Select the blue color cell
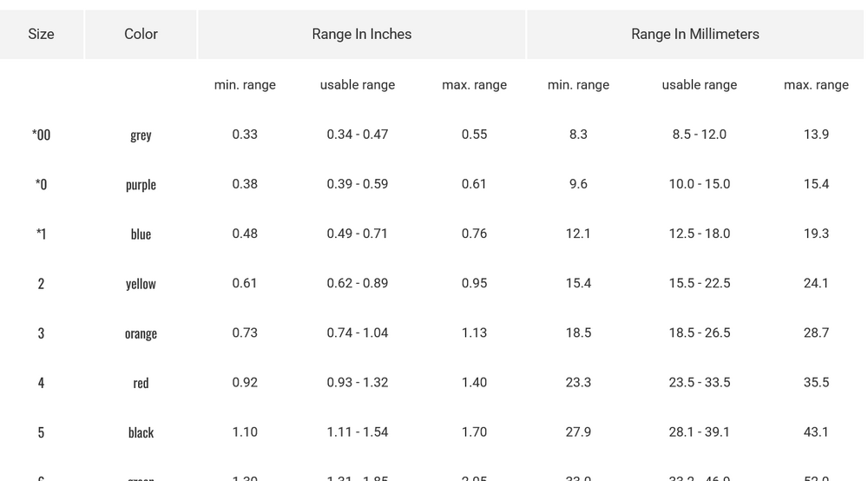Screen dimensions: 868x481 click(x=141, y=234)
